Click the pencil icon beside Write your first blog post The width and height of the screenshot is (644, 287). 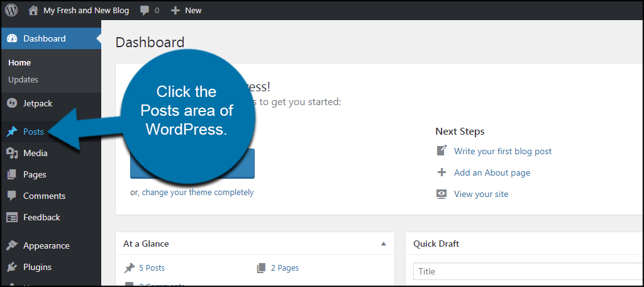tap(441, 151)
